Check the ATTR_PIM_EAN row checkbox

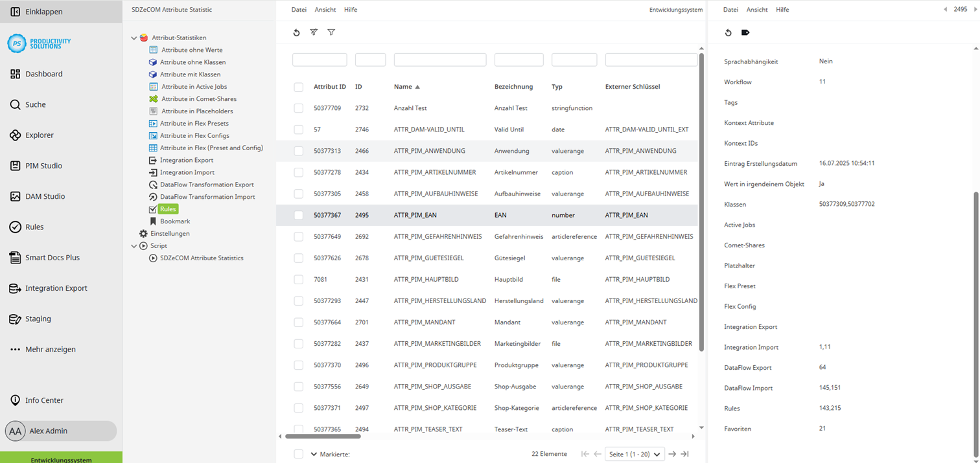click(298, 214)
